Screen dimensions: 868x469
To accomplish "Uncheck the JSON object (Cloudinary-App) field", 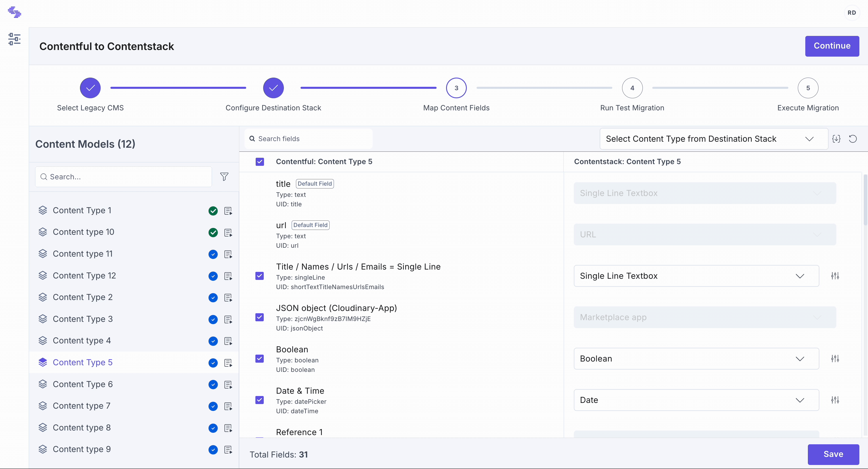I will [x=259, y=317].
